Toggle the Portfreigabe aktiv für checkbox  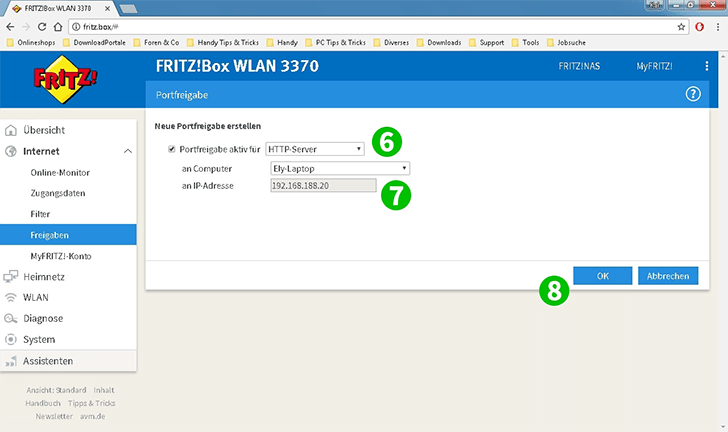pos(171,149)
